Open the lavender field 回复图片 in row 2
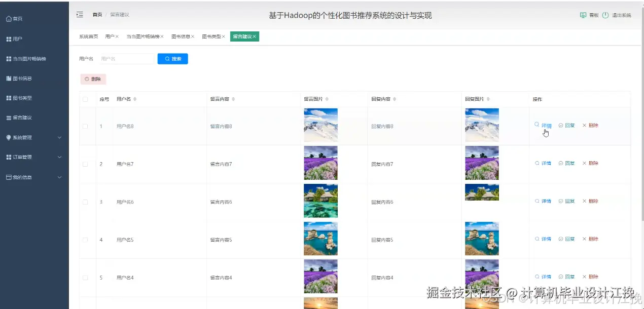Image resolution: width=644 pixels, height=309 pixels. click(x=482, y=163)
